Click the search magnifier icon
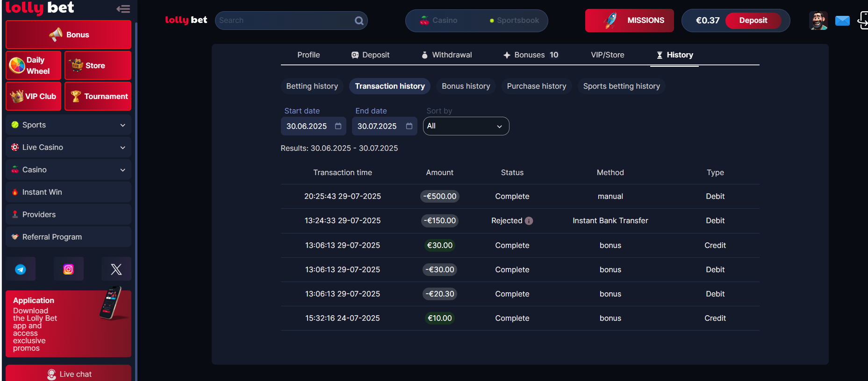Screen dimensions: 868x381 (359, 21)
